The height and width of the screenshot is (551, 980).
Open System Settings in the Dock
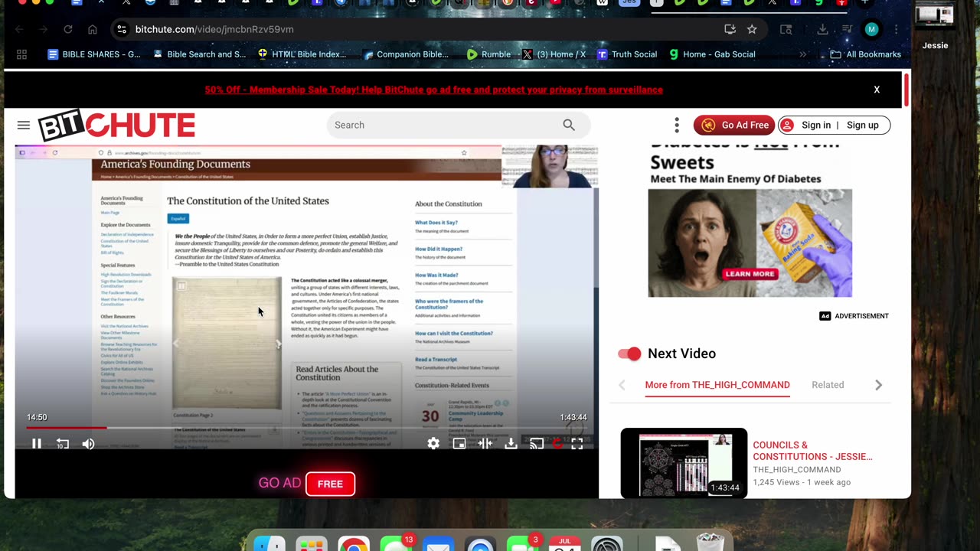[x=607, y=544]
